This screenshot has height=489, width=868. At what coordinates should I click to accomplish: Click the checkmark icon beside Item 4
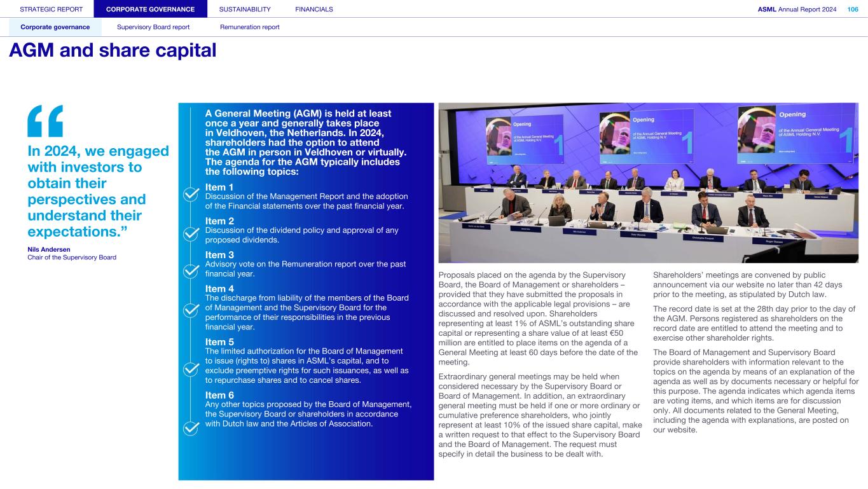191,310
